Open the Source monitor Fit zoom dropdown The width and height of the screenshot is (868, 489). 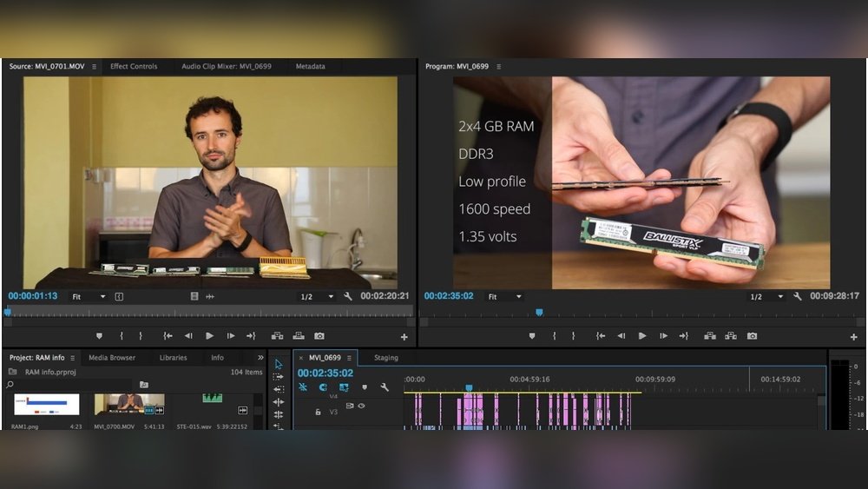click(x=89, y=296)
